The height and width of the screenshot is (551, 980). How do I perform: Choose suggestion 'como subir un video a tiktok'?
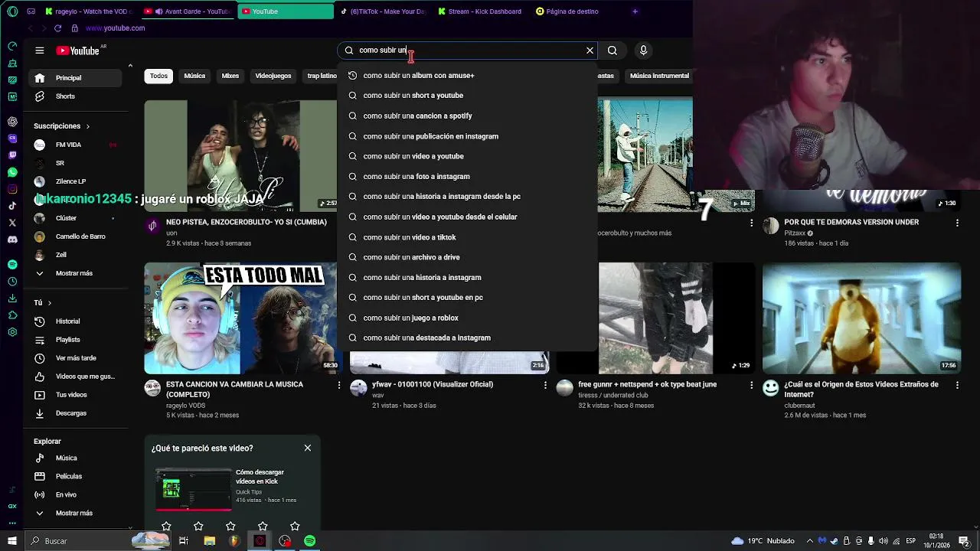pyautogui.click(x=467, y=237)
